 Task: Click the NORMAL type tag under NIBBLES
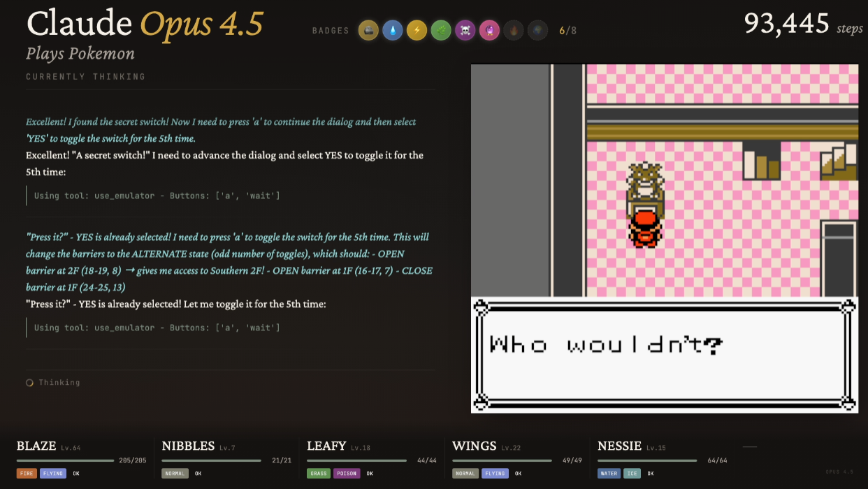pos(175,474)
